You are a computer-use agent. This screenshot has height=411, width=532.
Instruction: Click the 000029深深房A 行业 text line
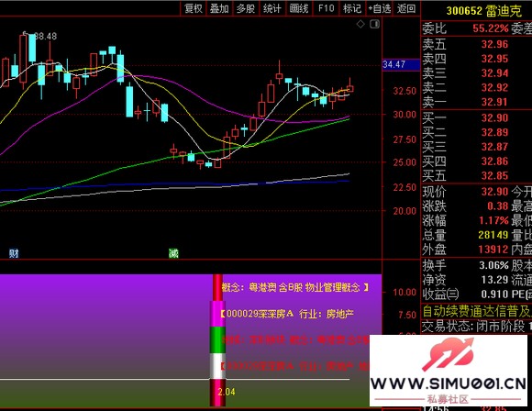(x=288, y=314)
